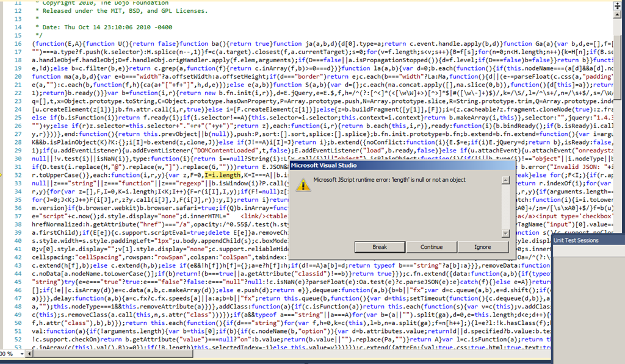Click the code editor's vertical scroll up arrow
Screen dimensions: 625x364
(617, 15)
